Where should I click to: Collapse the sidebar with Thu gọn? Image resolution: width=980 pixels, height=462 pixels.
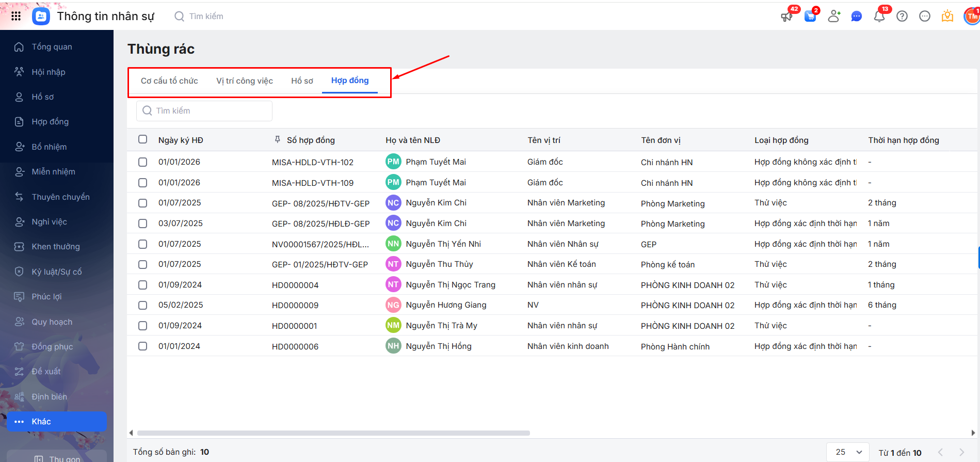pos(57,458)
